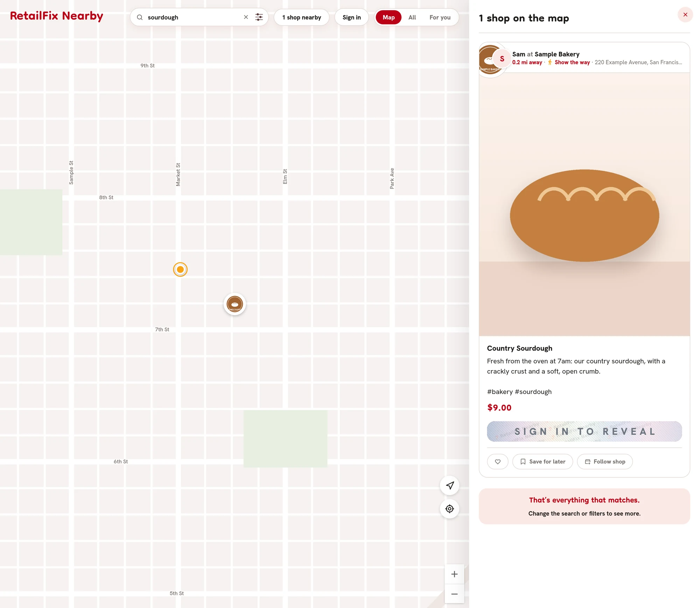This screenshot has height=608, width=700.
Task: Click Sign in to reveal banner
Action: point(584,431)
